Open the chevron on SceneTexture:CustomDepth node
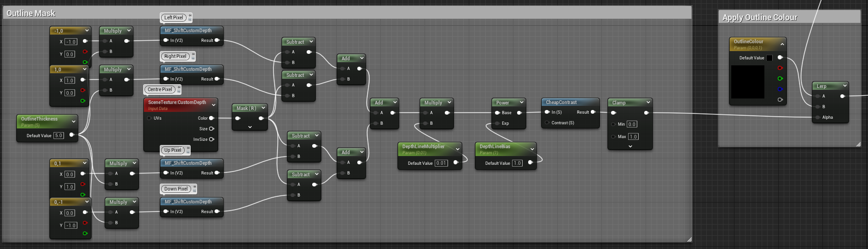 coord(214,105)
